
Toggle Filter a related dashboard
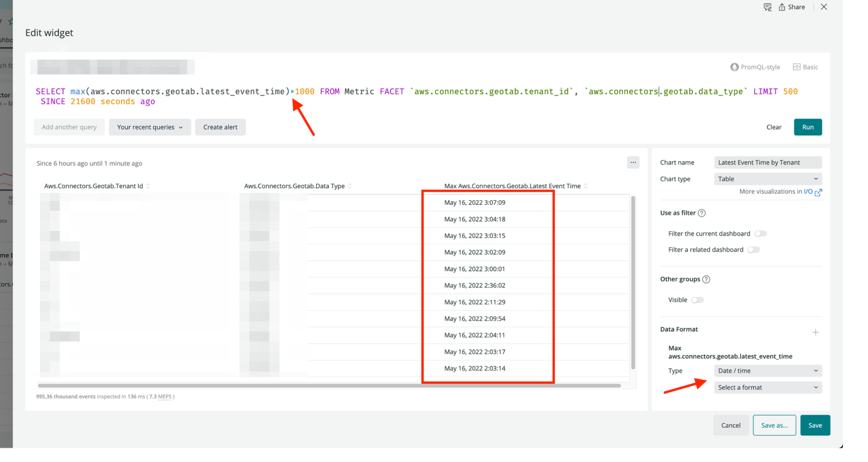(753, 250)
